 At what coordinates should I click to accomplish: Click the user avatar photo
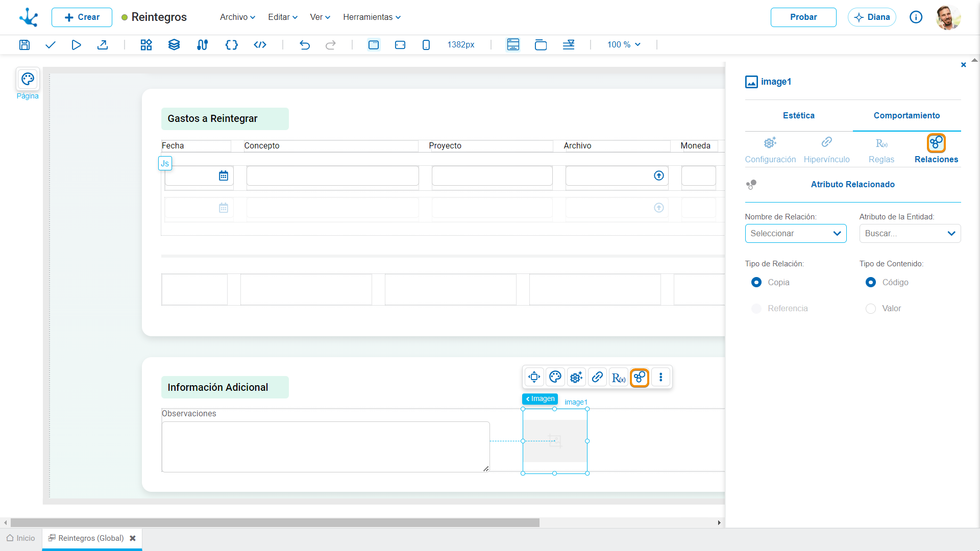coord(948,17)
